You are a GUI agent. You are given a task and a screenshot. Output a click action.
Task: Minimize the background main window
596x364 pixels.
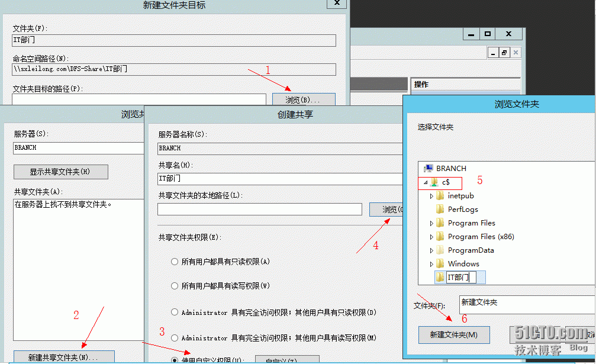(471, 34)
